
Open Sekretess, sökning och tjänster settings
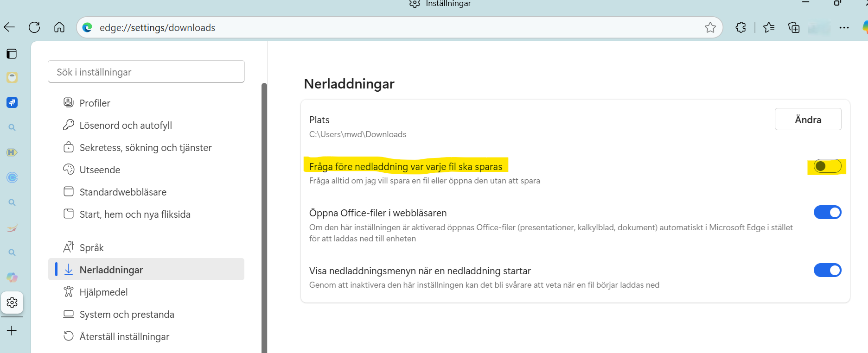(145, 148)
